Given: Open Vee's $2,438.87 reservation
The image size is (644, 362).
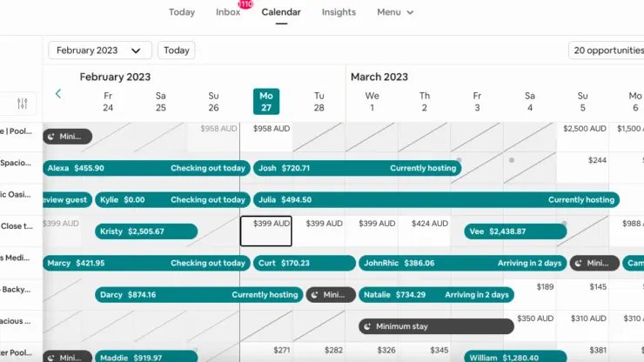Looking at the screenshot, I should point(515,231).
